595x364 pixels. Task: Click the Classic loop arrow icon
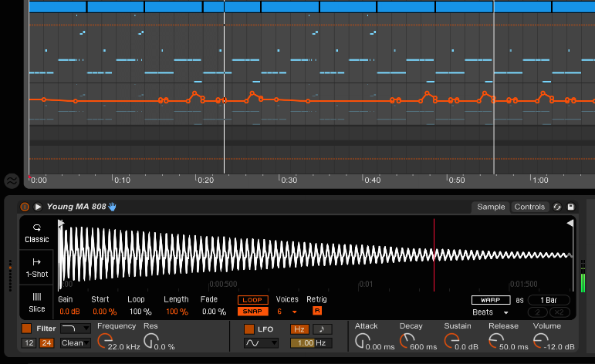tap(37, 228)
